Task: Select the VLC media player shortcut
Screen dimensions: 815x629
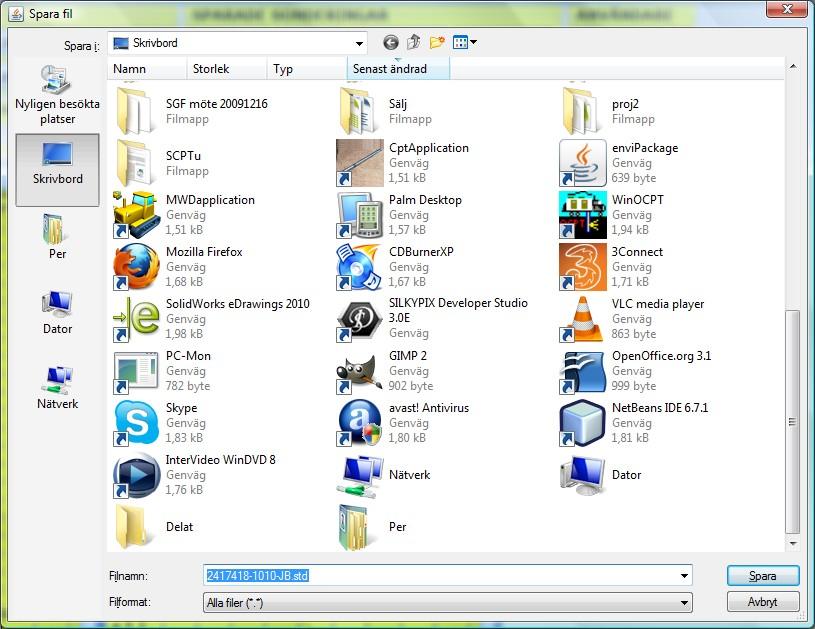Action: 632,319
